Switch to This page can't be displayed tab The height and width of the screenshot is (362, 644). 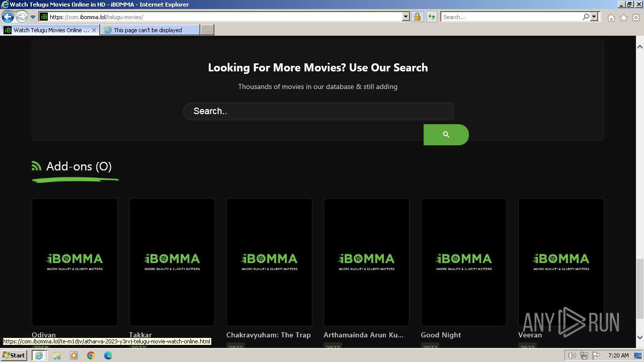149,30
